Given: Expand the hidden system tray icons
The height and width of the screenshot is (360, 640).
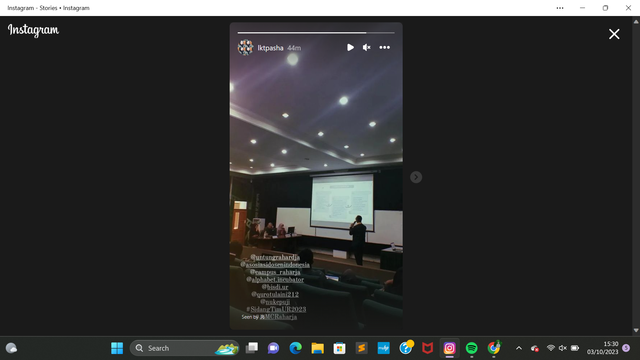Looking at the screenshot, I should click(519, 348).
